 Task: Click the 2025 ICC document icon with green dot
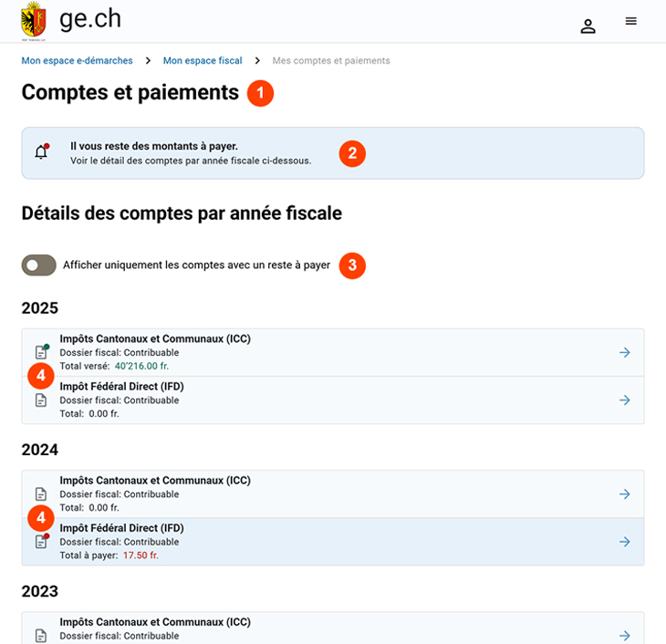(x=42, y=351)
